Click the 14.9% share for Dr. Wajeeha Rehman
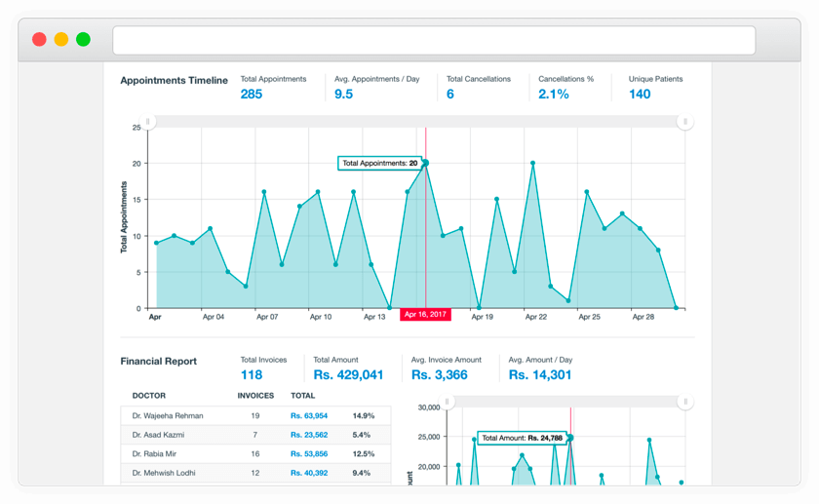The width and height of the screenshot is (819, 504). pyautogui.click(x=364, y=415)
